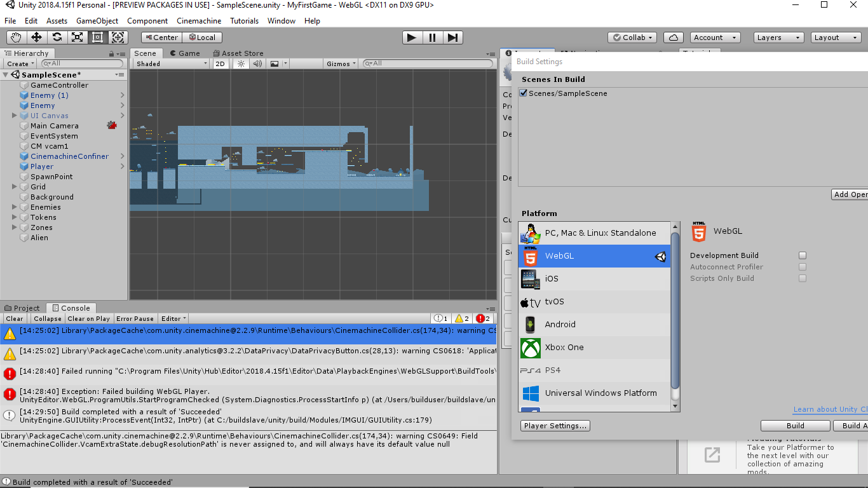The width and height of the screenshot is (868, 488).
Task: Switch to the Project tab
Action: pos(22,308)
